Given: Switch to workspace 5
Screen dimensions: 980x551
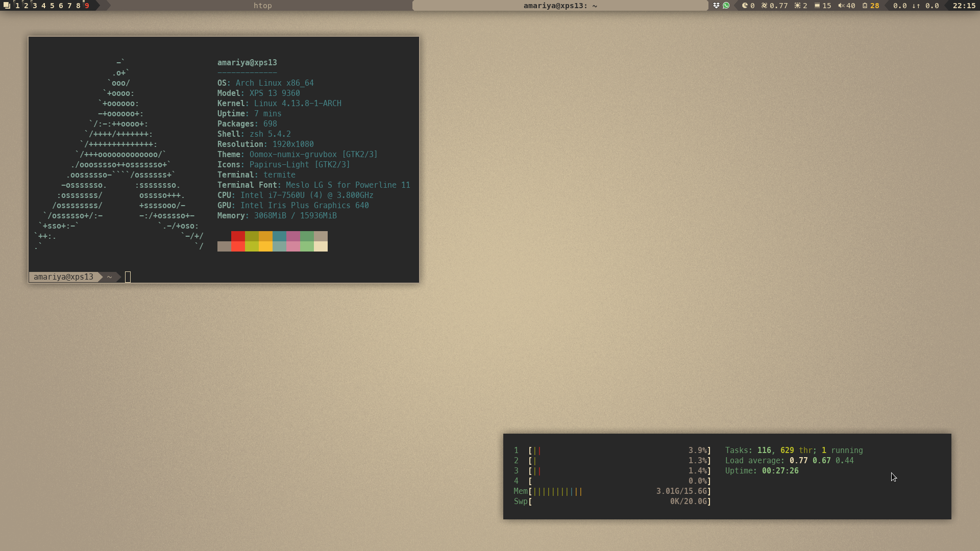Looking at the screenshot, I should click(x=52, y=6).
